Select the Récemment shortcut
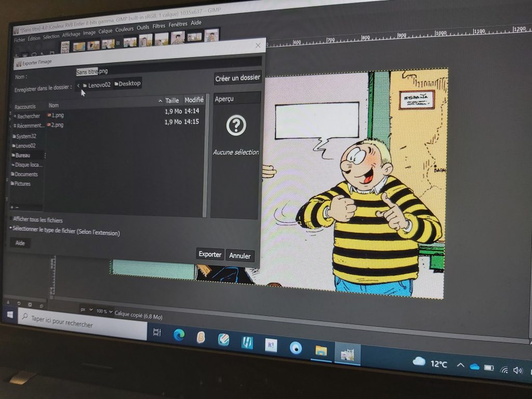532x399 pixels. pyautogui.click(x=29, y=126)
